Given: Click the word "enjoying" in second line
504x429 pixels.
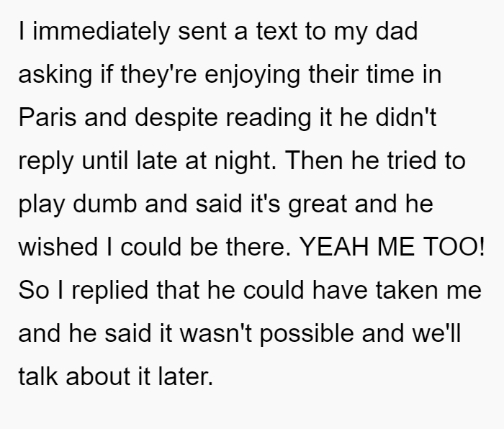Looking at the screenshot, I should [252, 75].
